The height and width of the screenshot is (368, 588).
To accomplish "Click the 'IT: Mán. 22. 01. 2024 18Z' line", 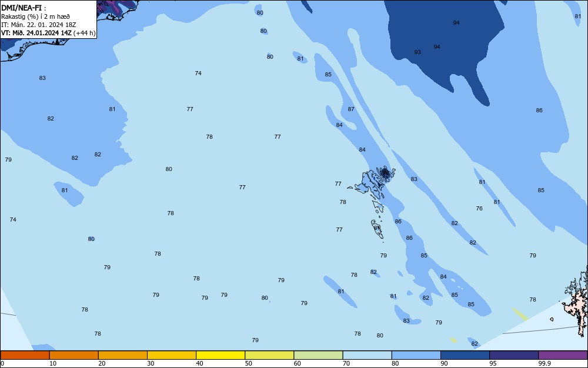I will pyautogui.click(x=39, y=25).
